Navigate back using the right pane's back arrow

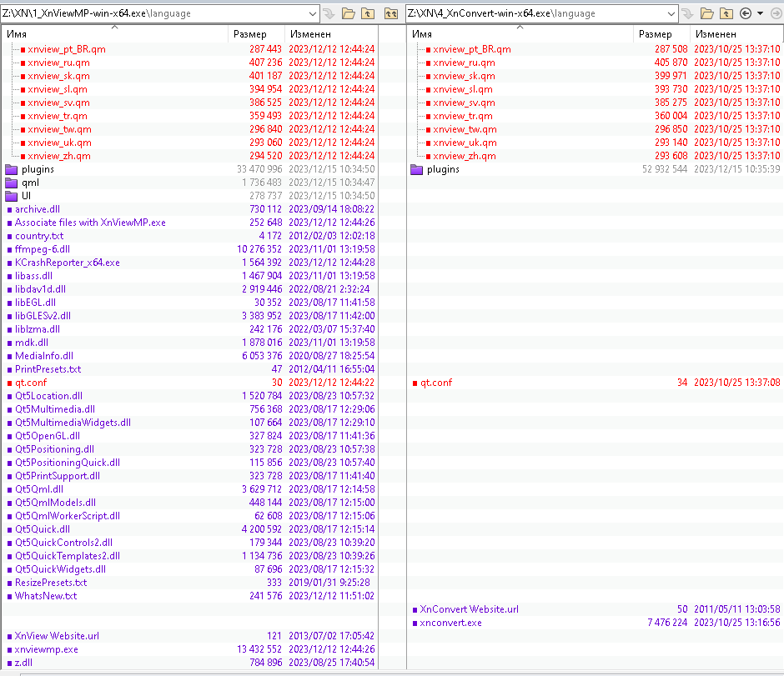tap(746, 13)
